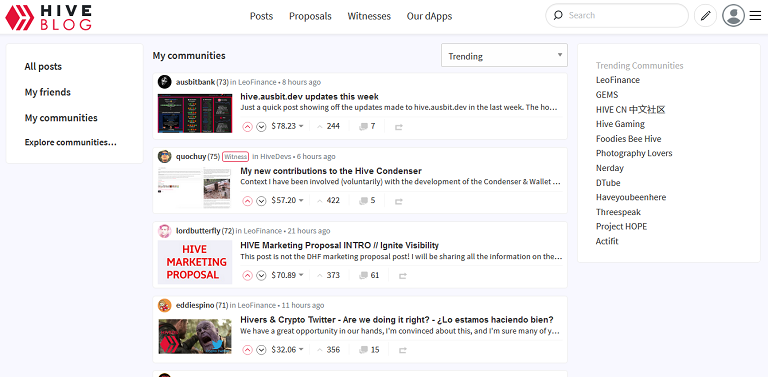Open the HiveDevs community on quochuy's post
This screenshot has height=377, width=768.
pyautogui.click(x=275, y=157)
